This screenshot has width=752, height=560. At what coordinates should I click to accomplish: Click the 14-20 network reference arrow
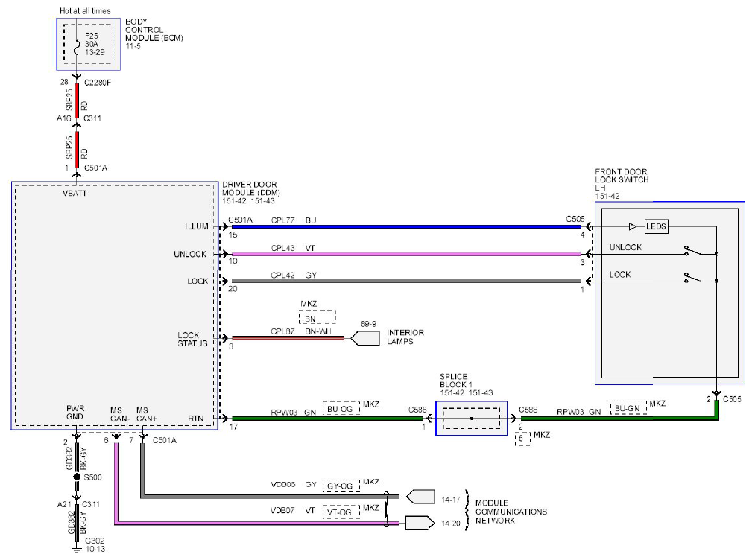point(420,523)
